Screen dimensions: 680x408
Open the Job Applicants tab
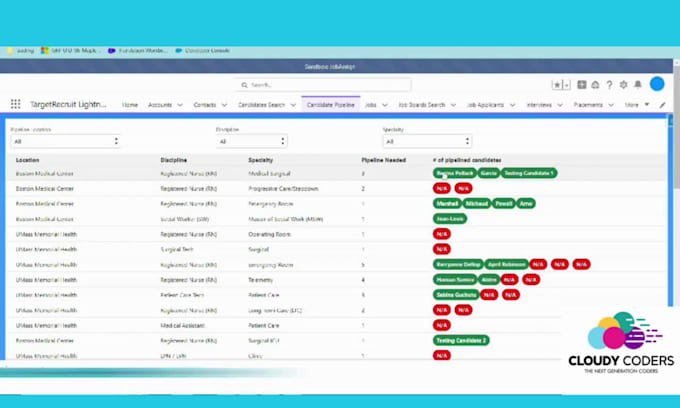coord(485,105)
